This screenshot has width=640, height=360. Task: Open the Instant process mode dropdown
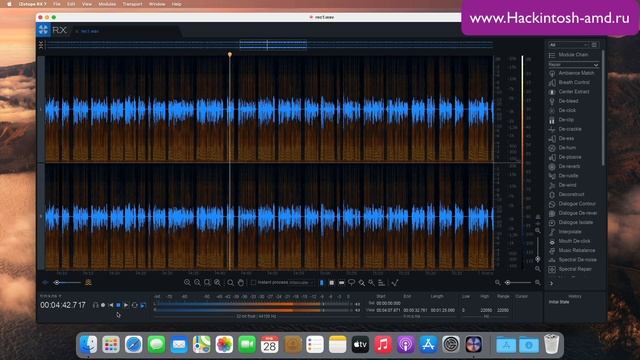(301, 282)
